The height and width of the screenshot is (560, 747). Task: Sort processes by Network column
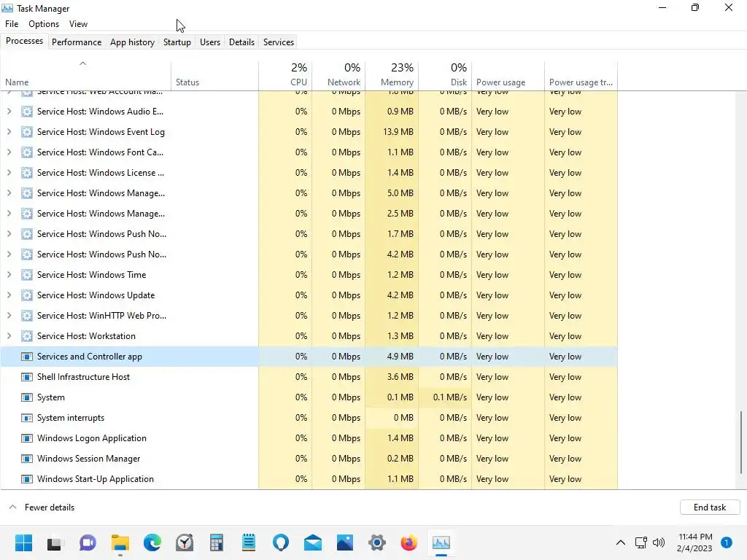tap(338, 75)
